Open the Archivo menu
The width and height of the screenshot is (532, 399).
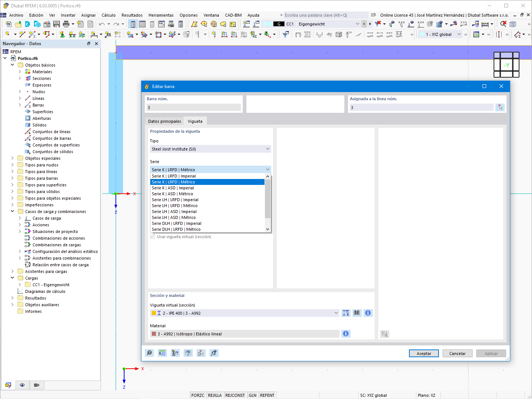16,15
